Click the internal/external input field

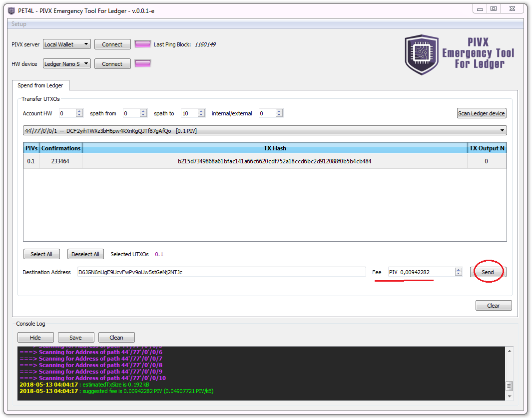click(267, 113)
